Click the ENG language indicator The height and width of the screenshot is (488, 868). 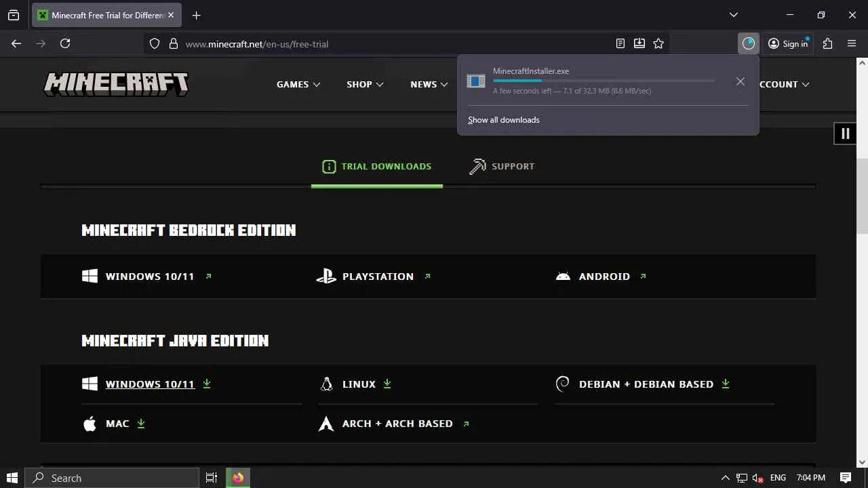(778, 478)
